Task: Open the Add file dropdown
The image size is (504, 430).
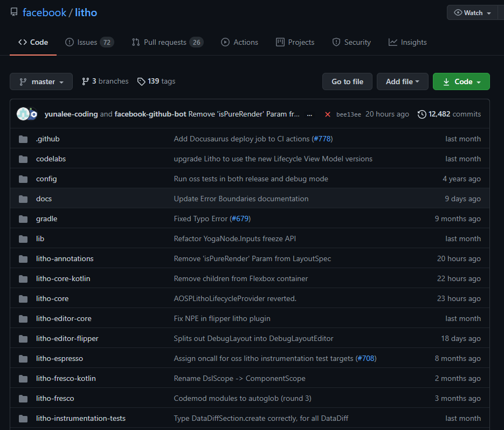Action: (x=403, y=81)
